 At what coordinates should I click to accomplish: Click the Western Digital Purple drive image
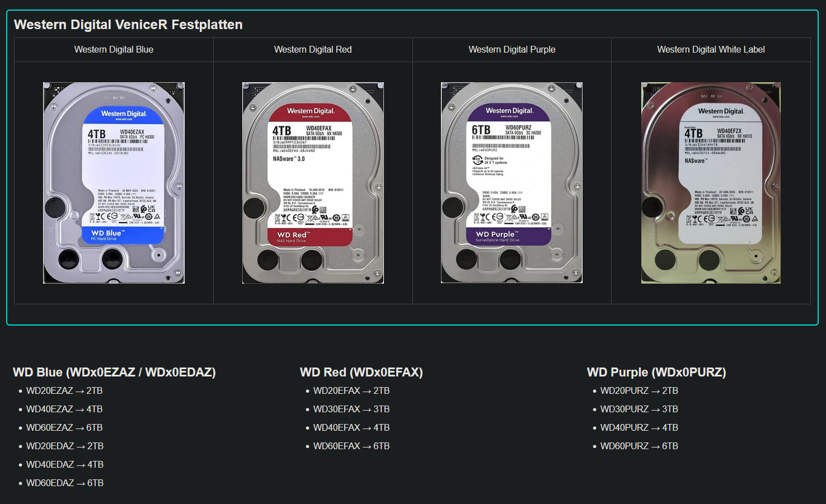pyautogui.click(x=511, y=182)
